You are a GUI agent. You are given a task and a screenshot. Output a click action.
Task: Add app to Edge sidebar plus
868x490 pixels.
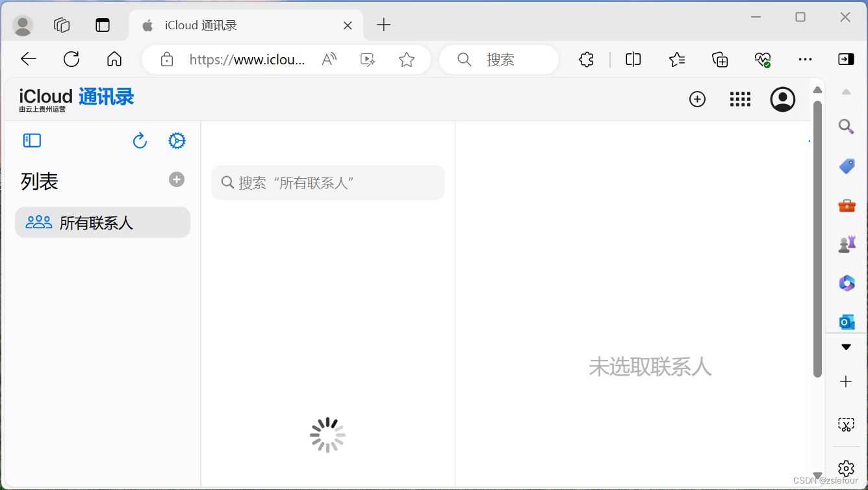coord(846,381)
